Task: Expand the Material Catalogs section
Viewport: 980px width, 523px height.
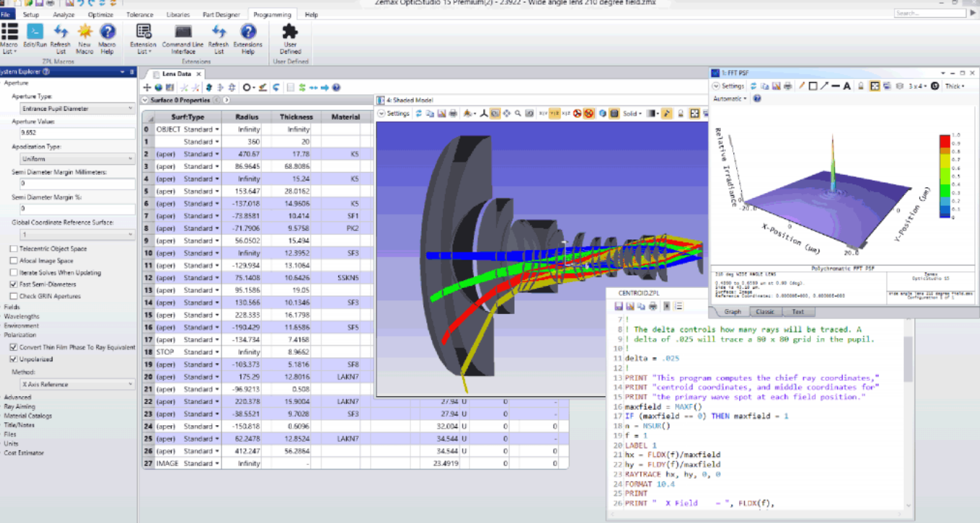Action: 28,416
